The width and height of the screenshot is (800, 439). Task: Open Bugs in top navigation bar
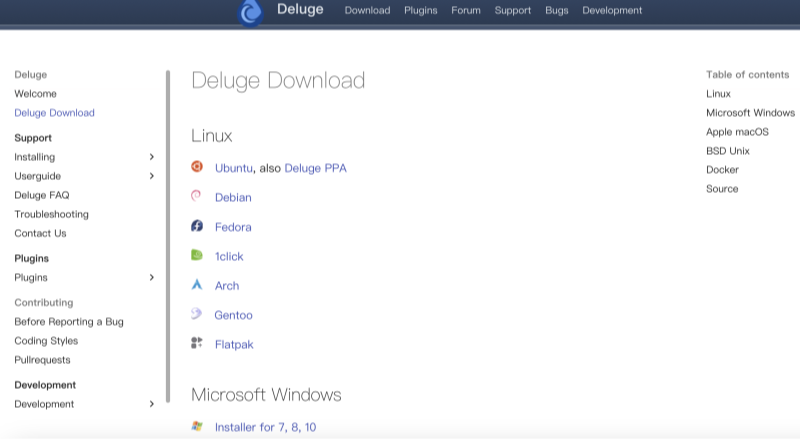coord(557,10)
